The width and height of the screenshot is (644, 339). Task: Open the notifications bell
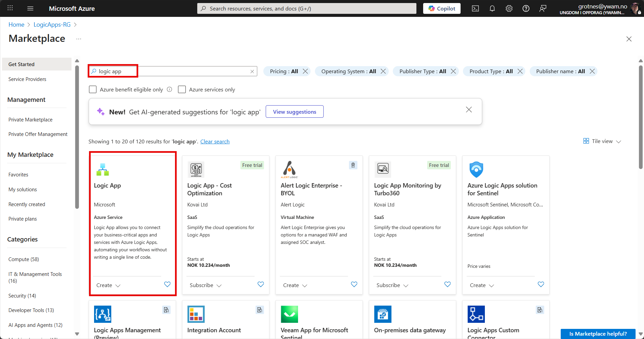[x=492, y=8]
